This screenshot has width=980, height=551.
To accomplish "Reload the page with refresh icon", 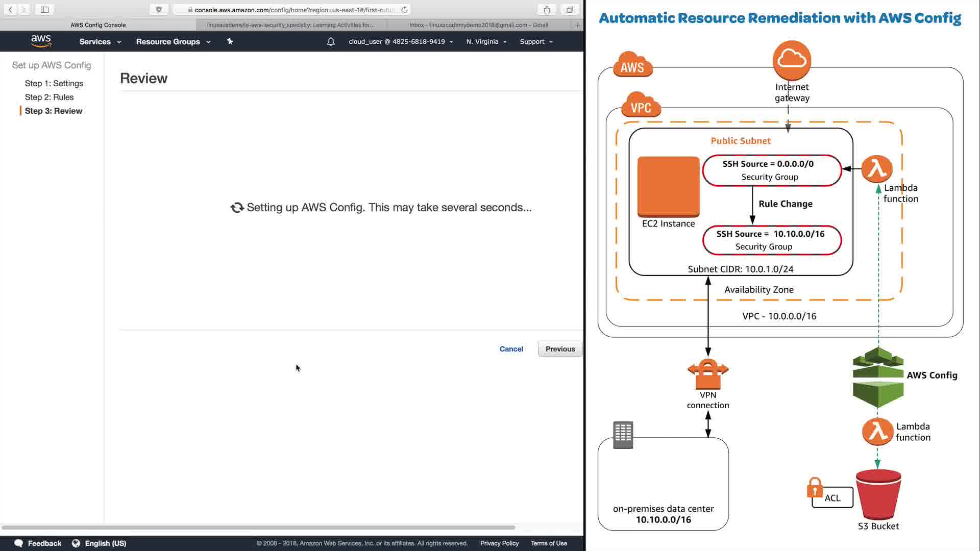I will (404, 10).
